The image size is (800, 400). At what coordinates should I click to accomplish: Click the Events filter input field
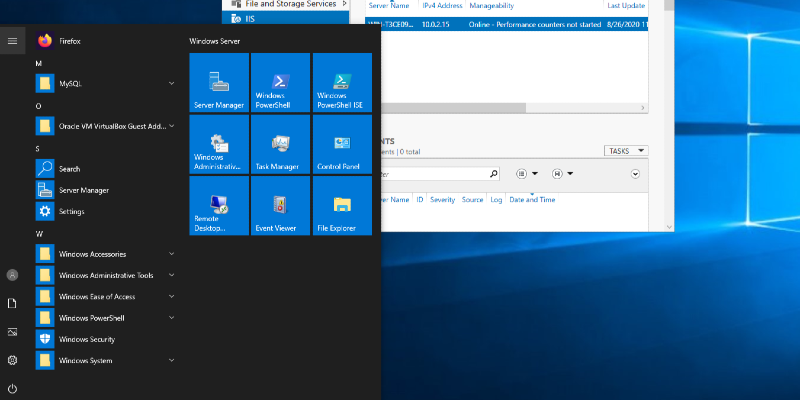click(434, 174)
